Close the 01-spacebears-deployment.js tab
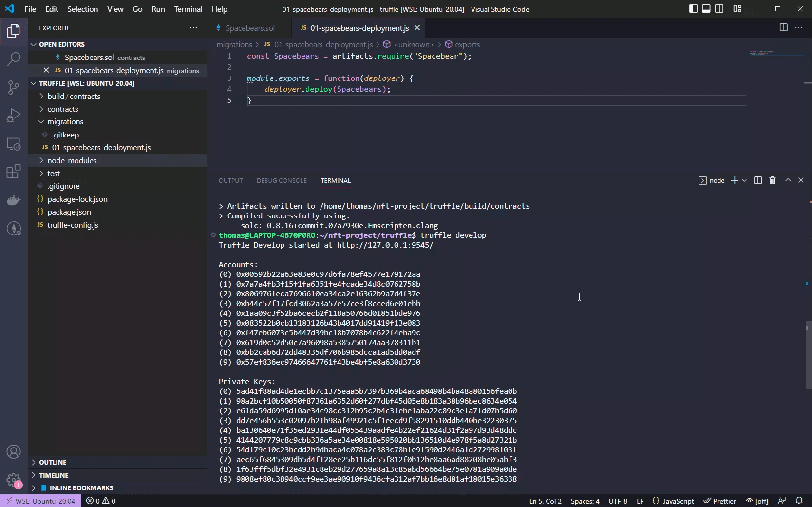 click(x=417, y=28)
